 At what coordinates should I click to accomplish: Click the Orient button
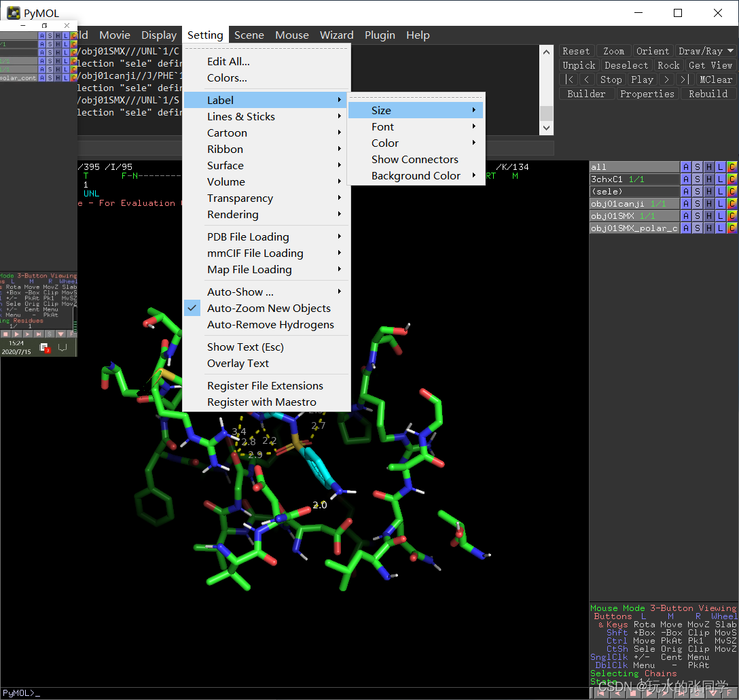coord(652,51)
